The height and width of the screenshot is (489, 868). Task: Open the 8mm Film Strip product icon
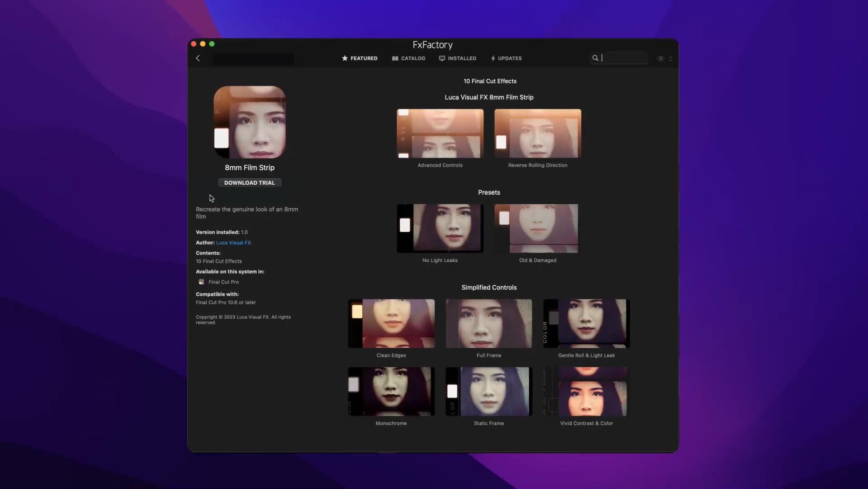(250, 122)
